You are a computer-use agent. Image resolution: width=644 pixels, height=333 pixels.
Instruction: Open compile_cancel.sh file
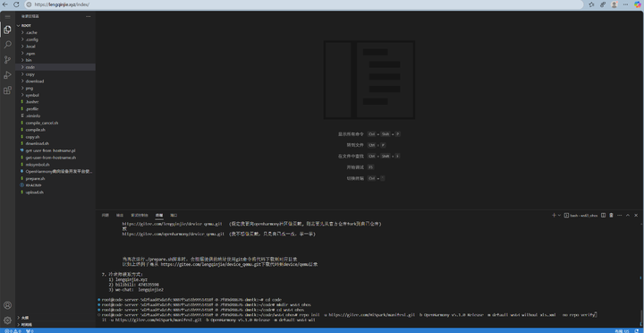(x=55, y=123)
